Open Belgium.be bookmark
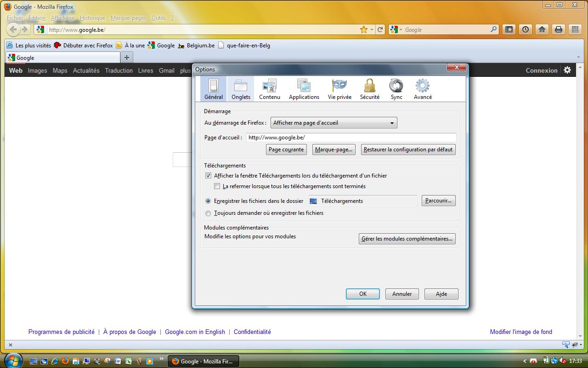588x368 pixels. click(x=196, y=46)
